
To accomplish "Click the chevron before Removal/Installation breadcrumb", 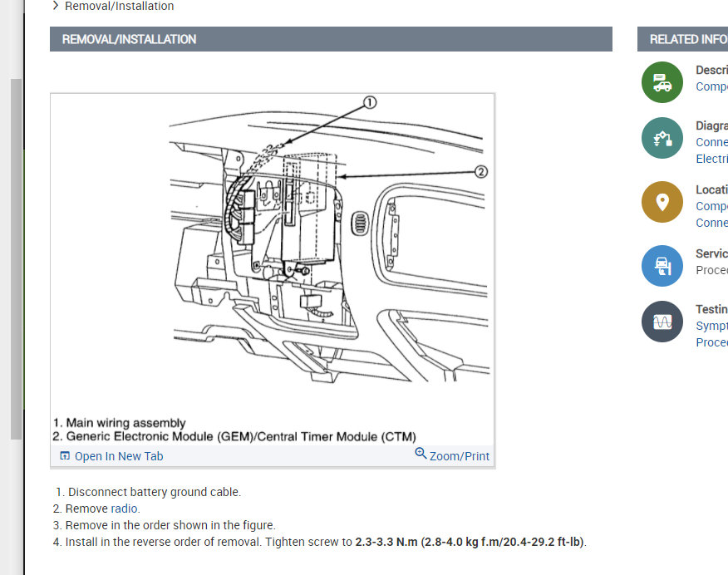I will point(56,6).
